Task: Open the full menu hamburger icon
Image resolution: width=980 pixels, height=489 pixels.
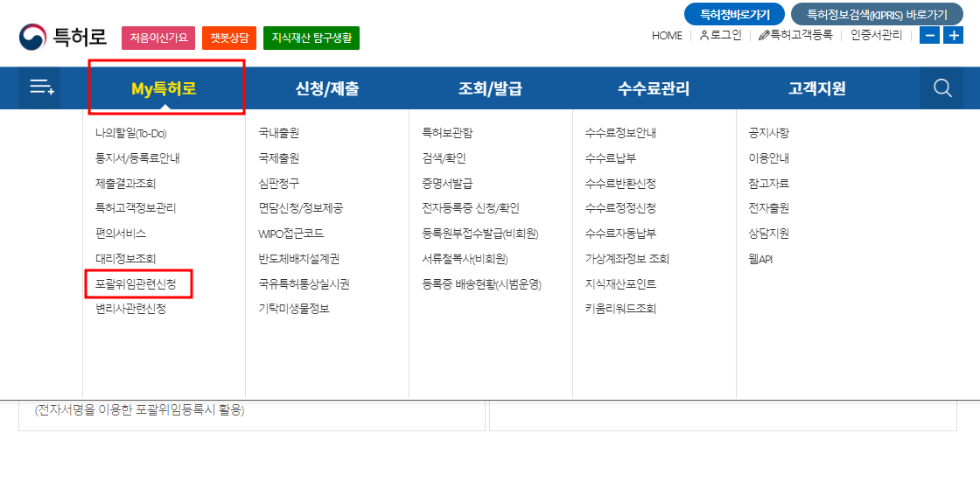Action: pos(43,87)
